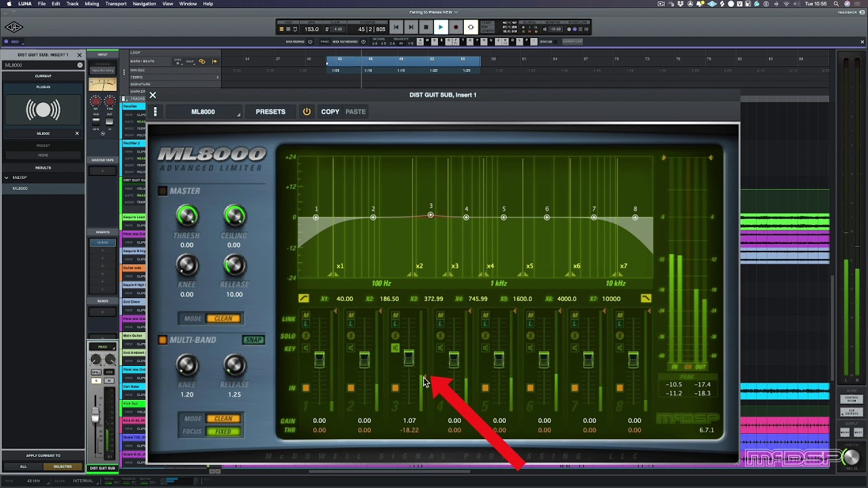Toggle the IN button on band 2

(x=351, y=388)
